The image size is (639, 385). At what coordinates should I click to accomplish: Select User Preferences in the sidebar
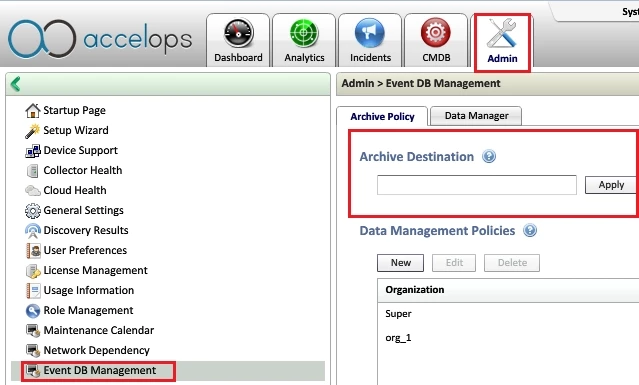click(85, 250)
